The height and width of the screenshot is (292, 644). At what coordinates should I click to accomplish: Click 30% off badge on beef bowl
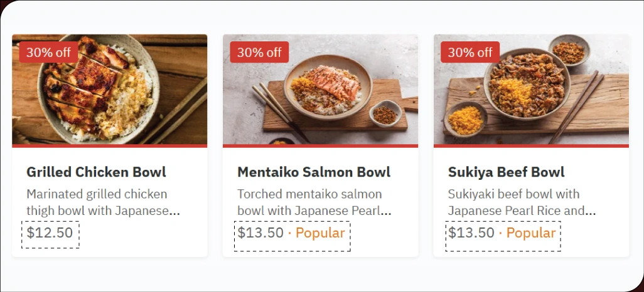(x=470, y=52)
